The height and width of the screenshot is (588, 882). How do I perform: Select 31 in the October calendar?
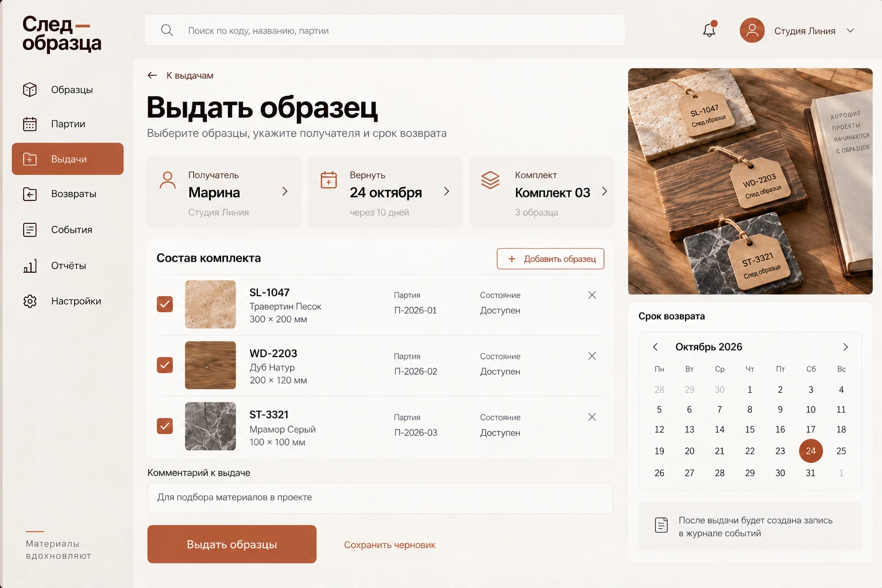coord(811,473)
